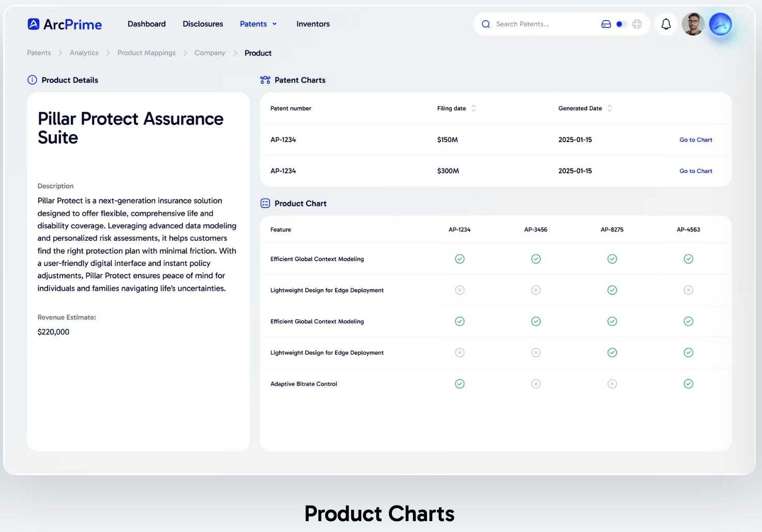This screenshot has height=532, width=762.
Task: Go to Chart for the $150M row
Action: (x=696, y=140)
